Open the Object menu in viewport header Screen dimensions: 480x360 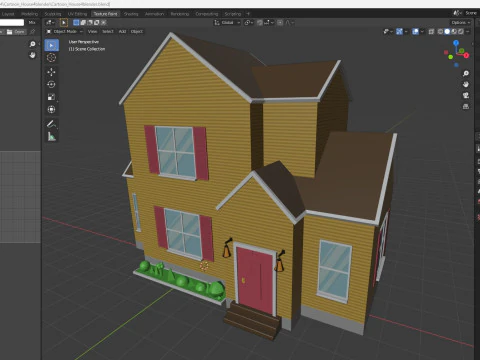[x=137, y=31]
